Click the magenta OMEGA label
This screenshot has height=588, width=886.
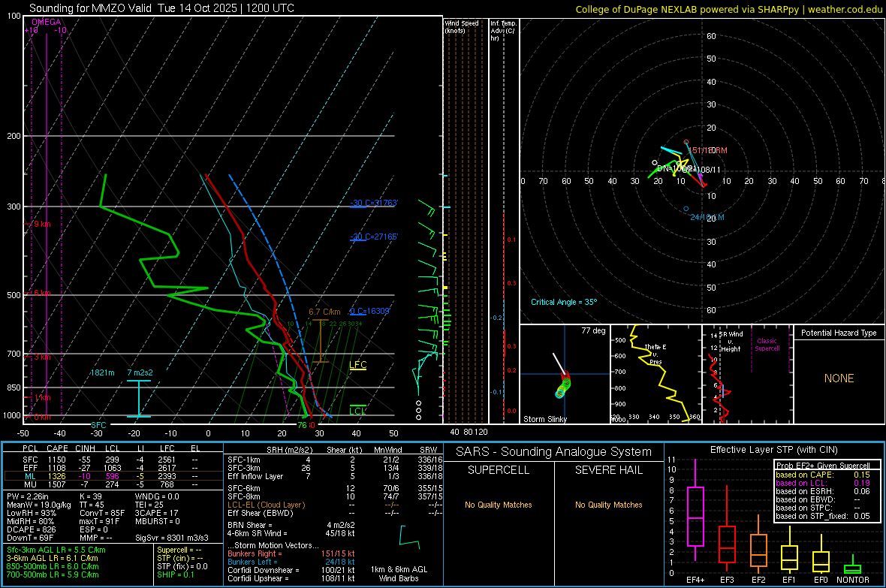[47, 22]
